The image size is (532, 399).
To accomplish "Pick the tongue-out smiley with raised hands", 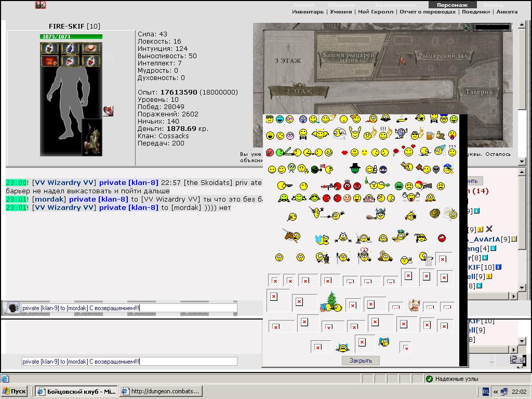I will pyautogui.click(x=410, y=197).
